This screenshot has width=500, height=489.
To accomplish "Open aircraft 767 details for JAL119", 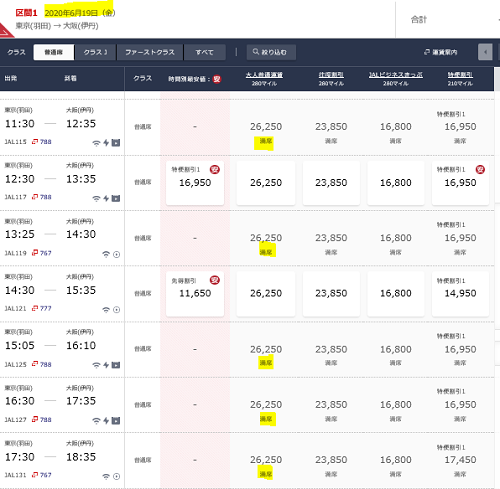I will click(42, 253).
